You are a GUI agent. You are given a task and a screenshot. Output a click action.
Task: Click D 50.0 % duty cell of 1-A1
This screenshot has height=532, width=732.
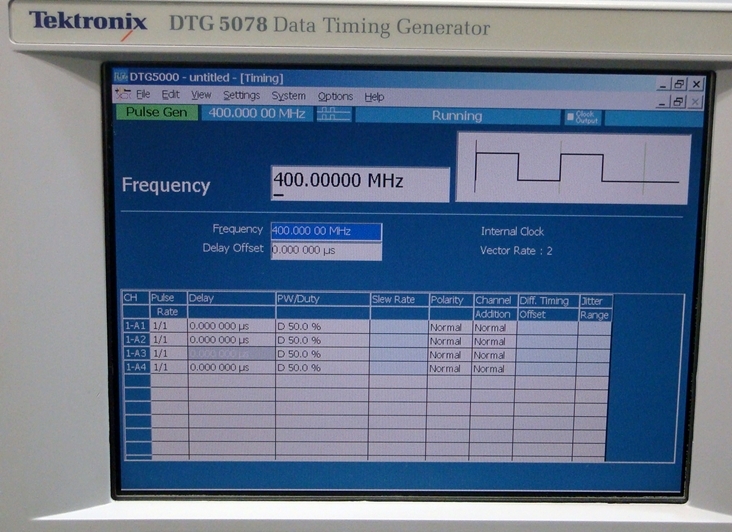pos(323,326)
